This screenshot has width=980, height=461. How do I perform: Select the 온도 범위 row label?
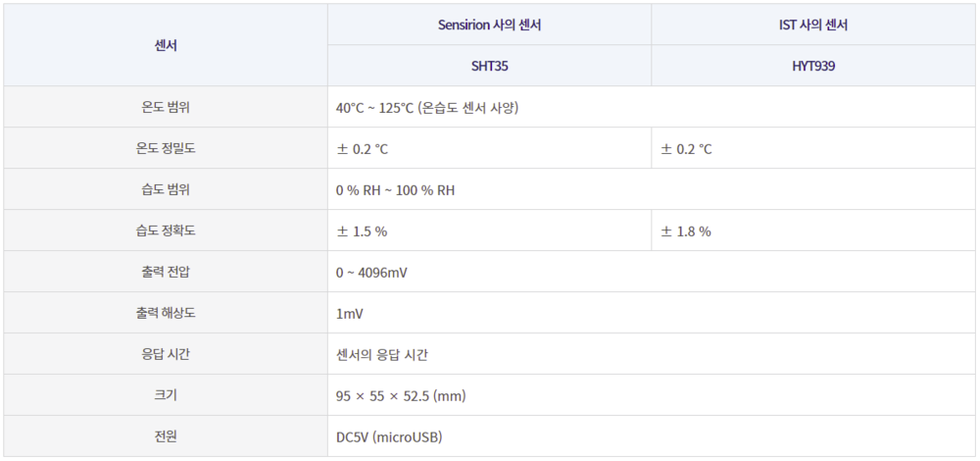[x=166, y=107]
